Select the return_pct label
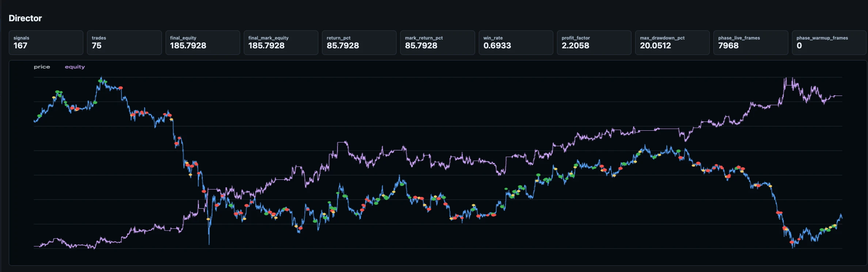The image size is (868, 272). [338, 38]
